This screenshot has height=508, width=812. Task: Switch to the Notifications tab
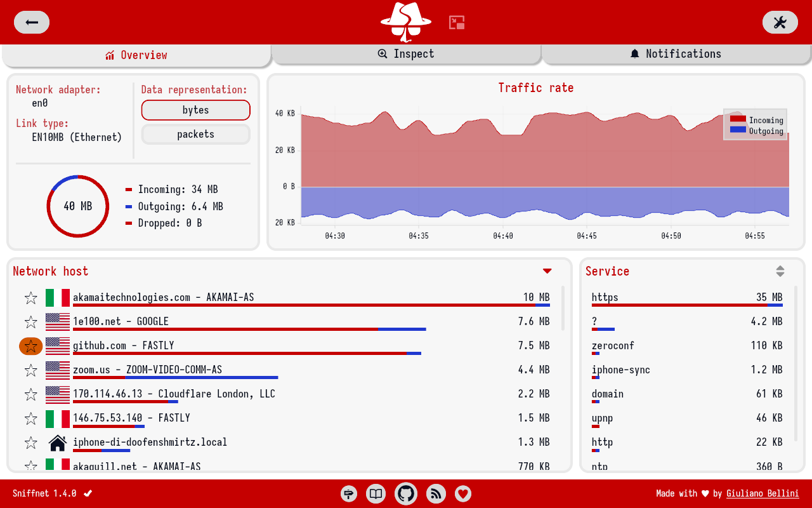pyautogui.click(x=676, y=54)
